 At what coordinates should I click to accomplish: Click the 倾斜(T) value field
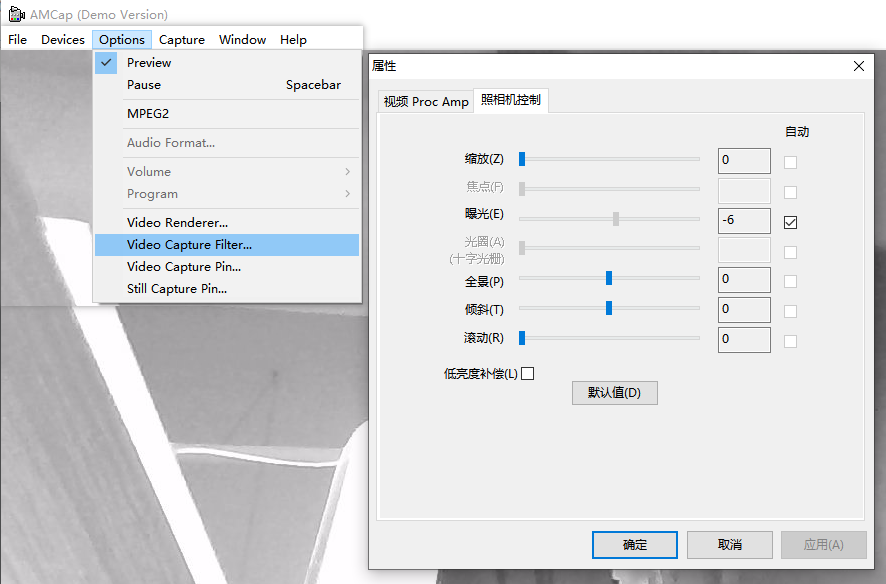tap(744, 310)
